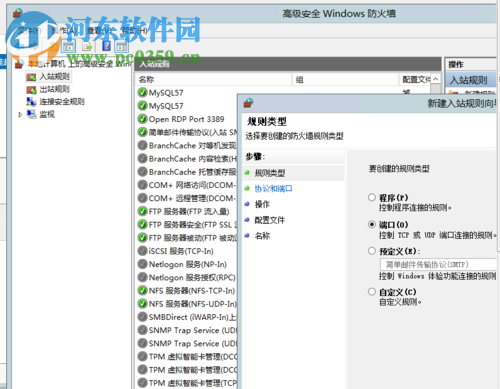
Task: Select the Netlogon 服务授权(RPC) rule row
Action: point(187,277)
